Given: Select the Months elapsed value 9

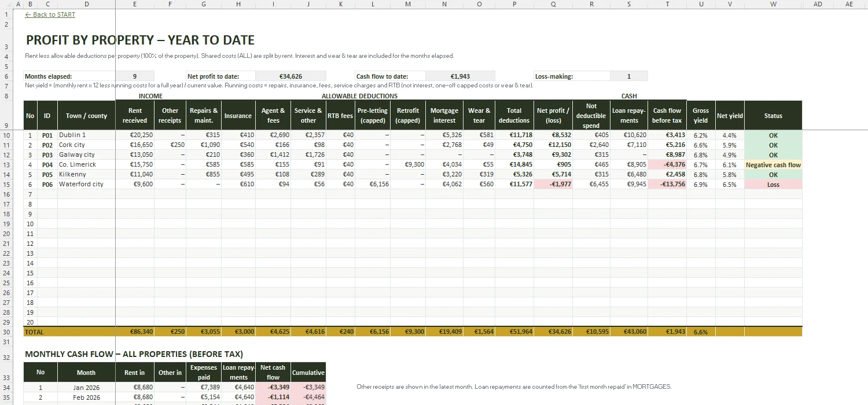Looking at the screenshot, I should pyautogui.click(x=135, y=76).
